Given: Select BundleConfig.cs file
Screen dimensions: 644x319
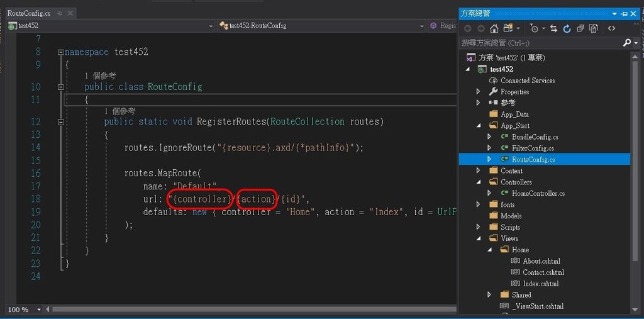Looking at the screenshot, I should pyautogui.click(x=535, y=137).
